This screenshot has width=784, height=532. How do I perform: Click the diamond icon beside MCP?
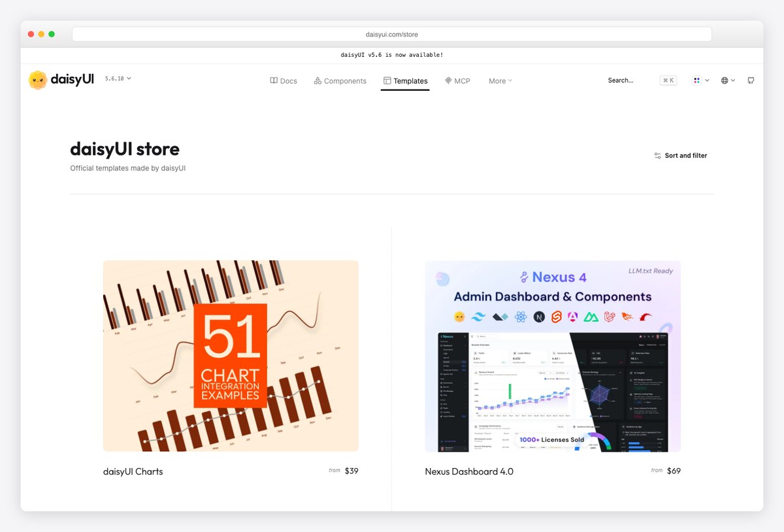tap(448, 81)
